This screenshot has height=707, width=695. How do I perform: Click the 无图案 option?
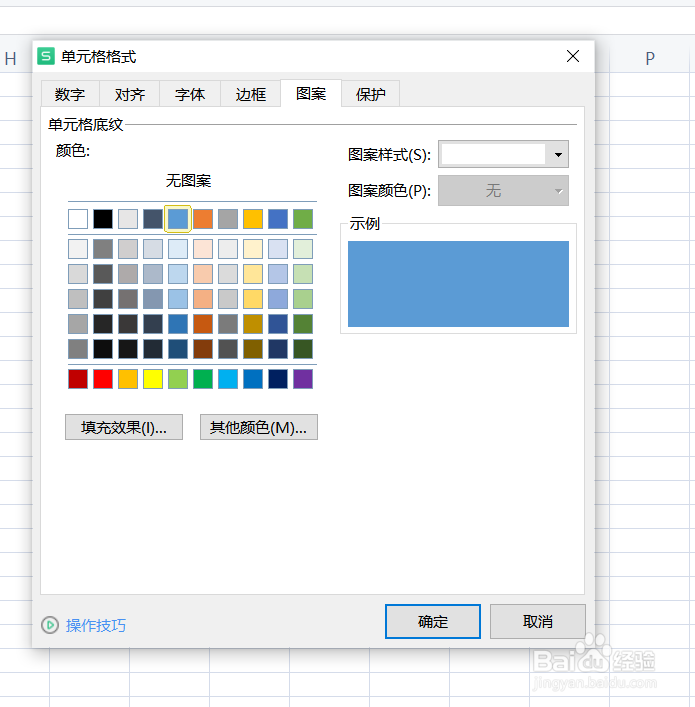(x=189, y=181)
